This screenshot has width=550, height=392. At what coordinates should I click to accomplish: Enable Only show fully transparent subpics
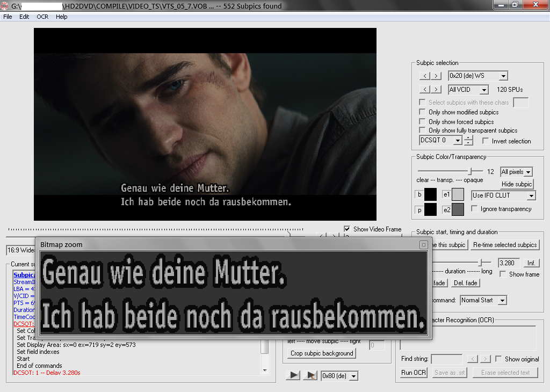point(423,130)
